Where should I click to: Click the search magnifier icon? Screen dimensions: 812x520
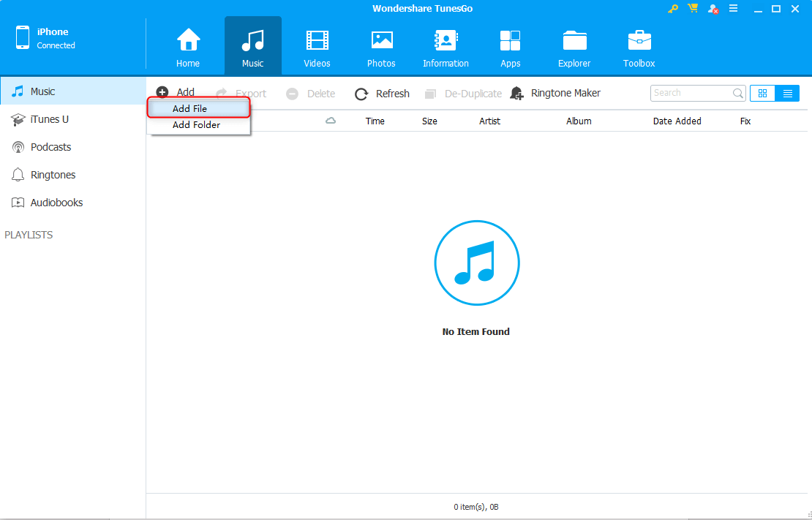738,93
